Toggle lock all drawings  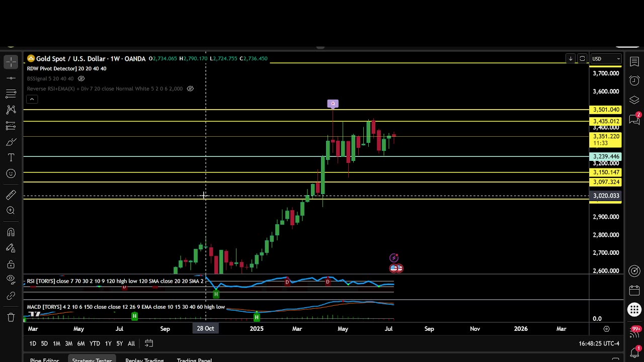click(x=11, y=264)
